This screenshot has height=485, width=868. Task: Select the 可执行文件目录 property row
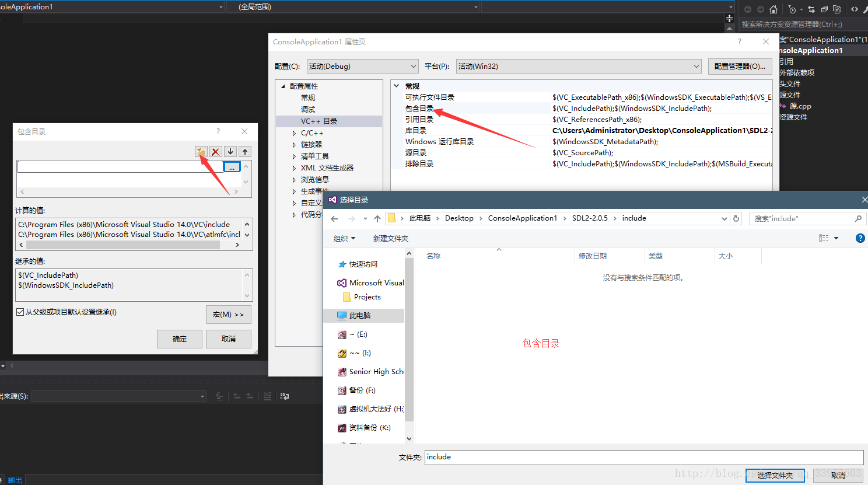[582, 97]
